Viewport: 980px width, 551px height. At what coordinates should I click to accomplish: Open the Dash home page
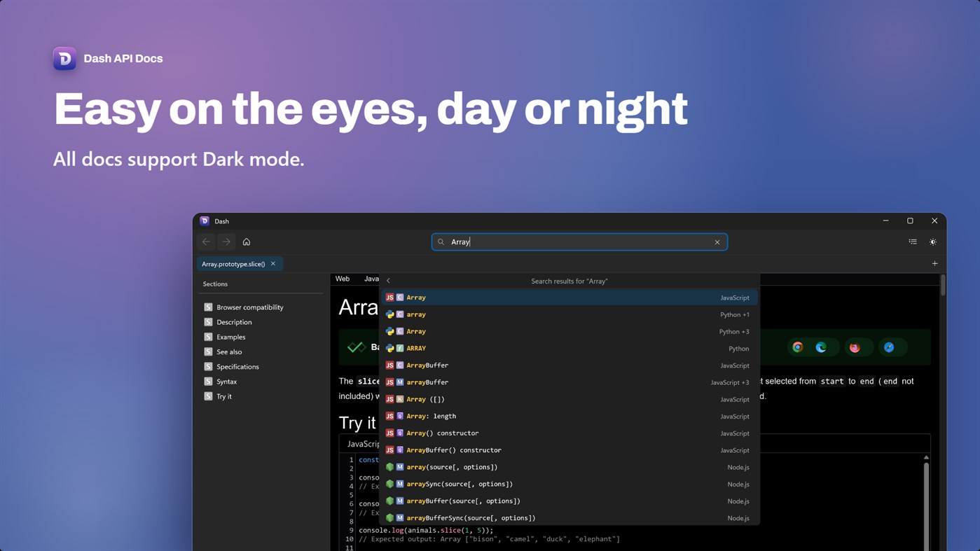247,242
